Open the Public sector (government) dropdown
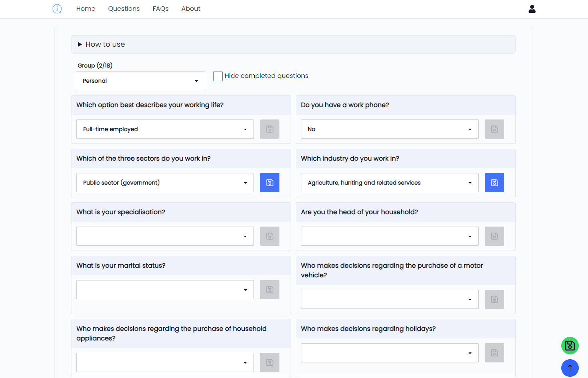The image size is (588, 378). [x=165, y=183]
